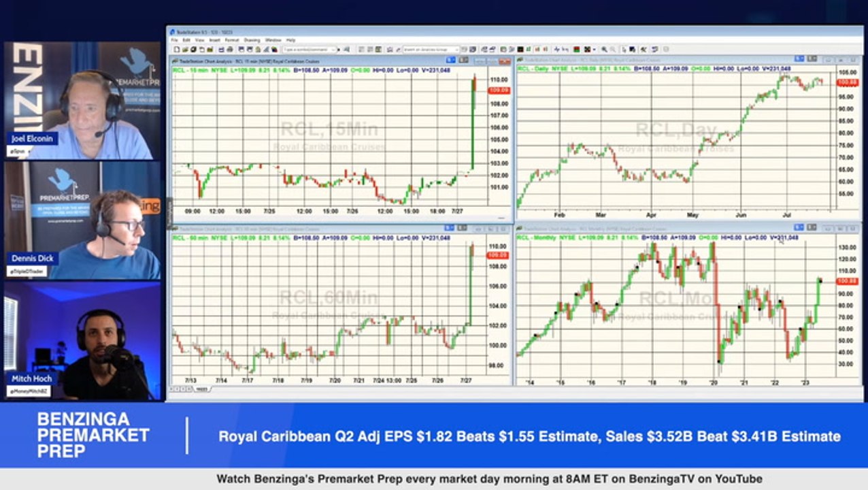Click the red 100.88 price marker on the Daily chart
This screenshot has height=490, width=868.
tap(847, 82)
